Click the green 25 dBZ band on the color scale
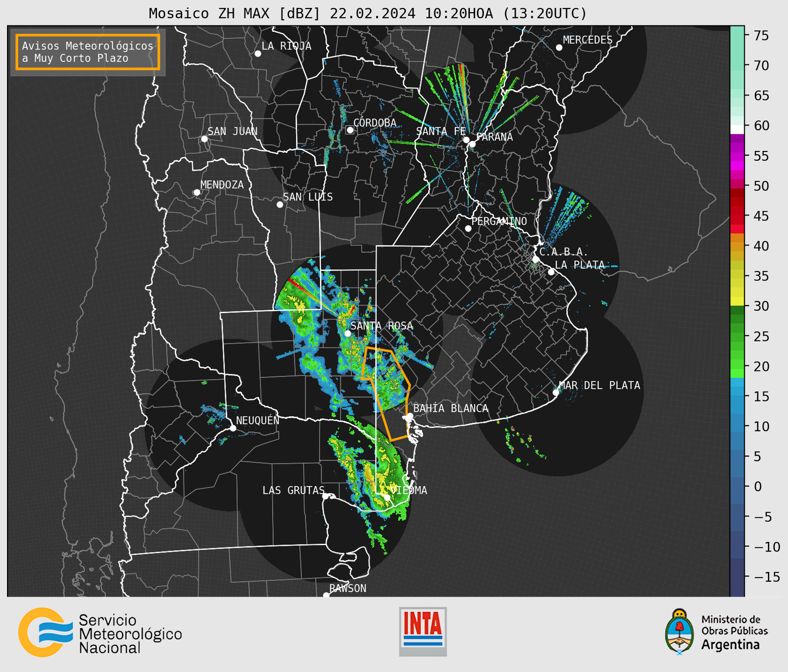 coord(737,336)
